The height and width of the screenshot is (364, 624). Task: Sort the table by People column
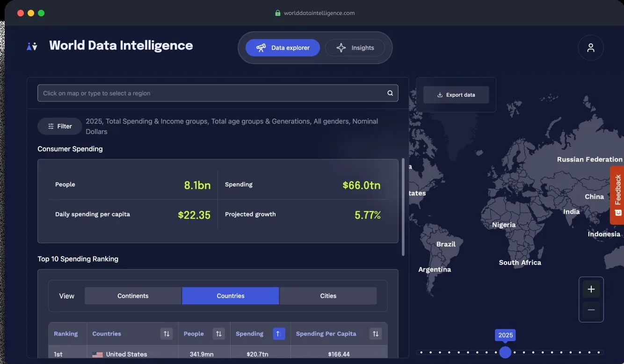pyautogui.click(x=218, y=334)
